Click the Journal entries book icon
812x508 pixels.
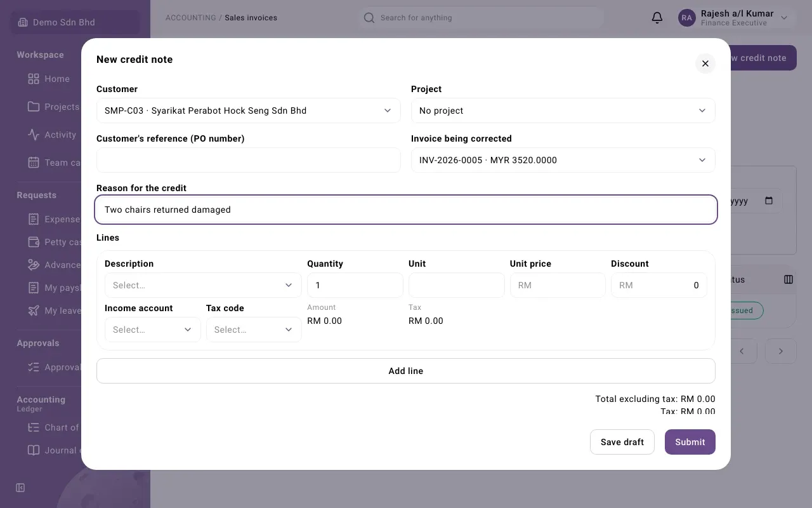tap(34, 450)
